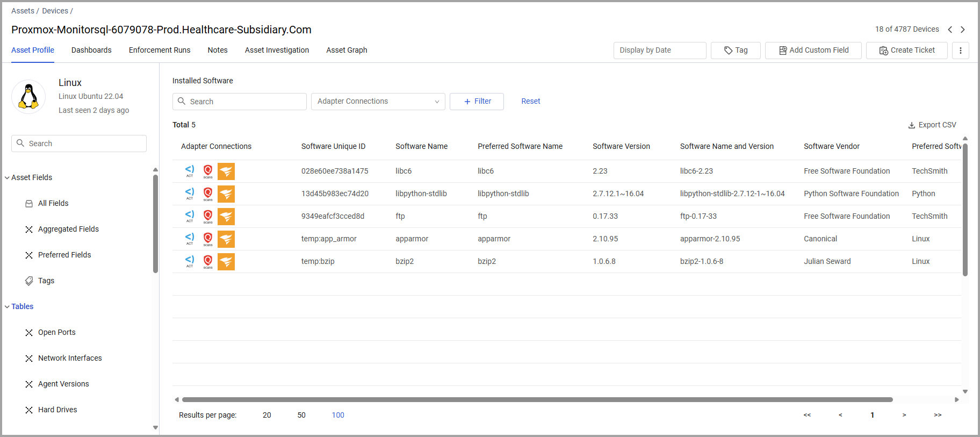Select Hard Drives in sidebar
980x437 pixels.
(57, 410)
